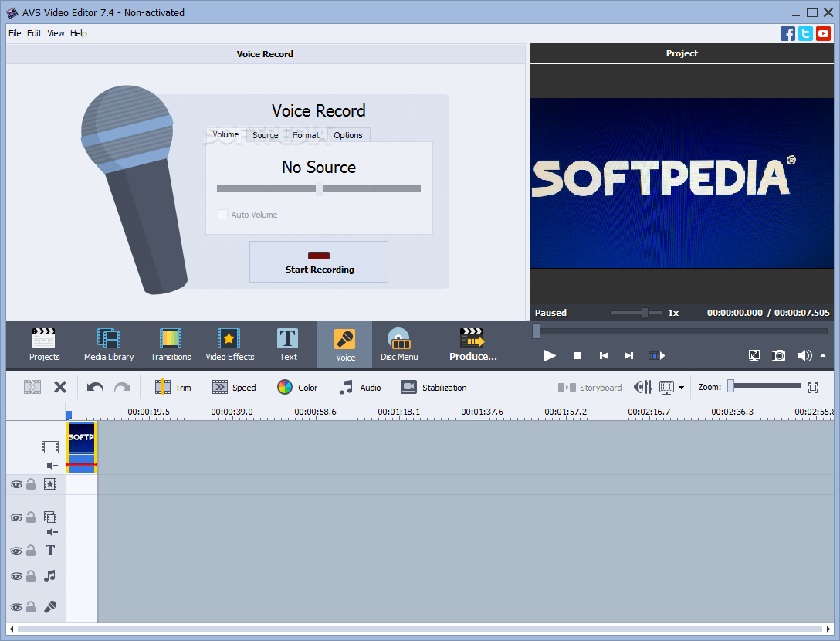Go to the previous frame
This screenshot has width=840, height=641.
[x=604, y=355]
